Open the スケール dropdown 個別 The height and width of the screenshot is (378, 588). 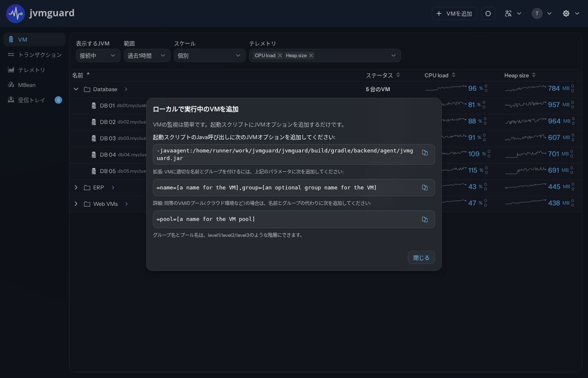coord(210,55)
